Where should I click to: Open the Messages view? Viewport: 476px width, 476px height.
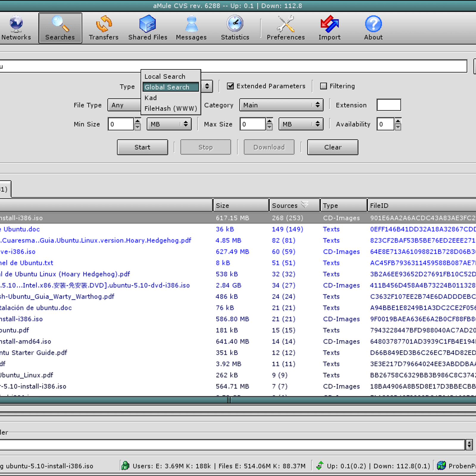191,28
